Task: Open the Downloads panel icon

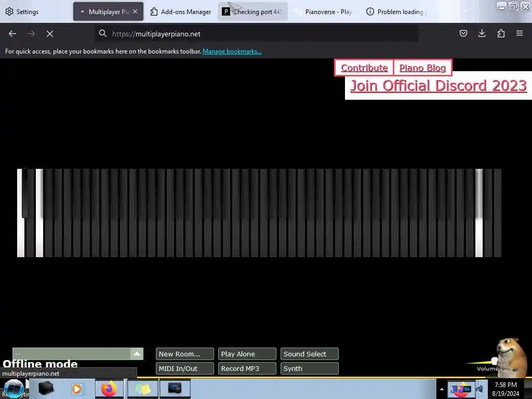Action: 482,33
